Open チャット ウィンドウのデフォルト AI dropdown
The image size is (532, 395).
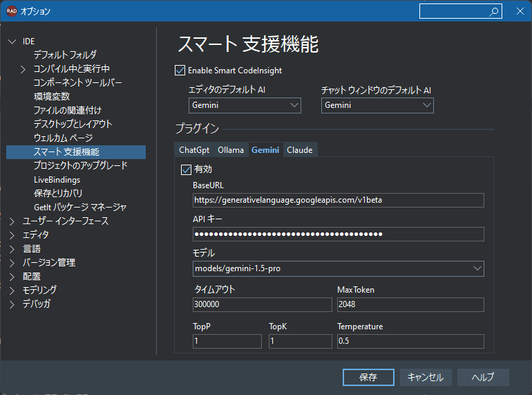377,105
